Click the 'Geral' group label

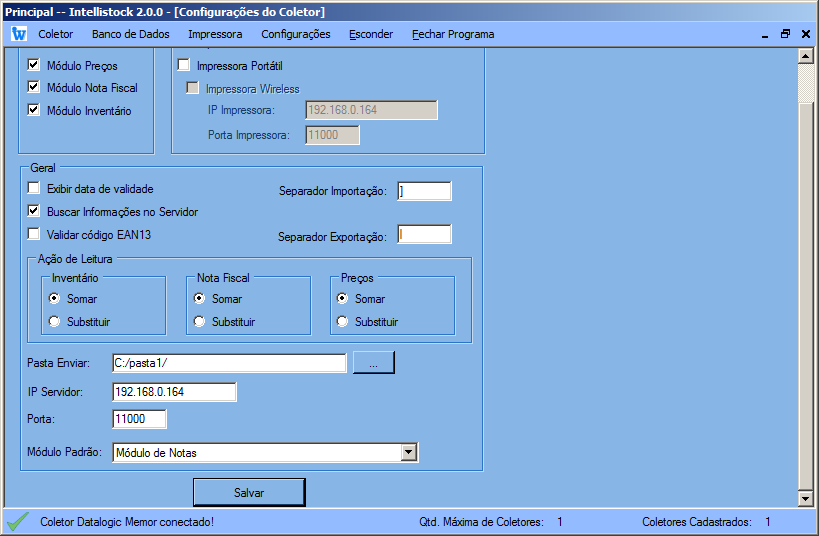click(42, 168)
